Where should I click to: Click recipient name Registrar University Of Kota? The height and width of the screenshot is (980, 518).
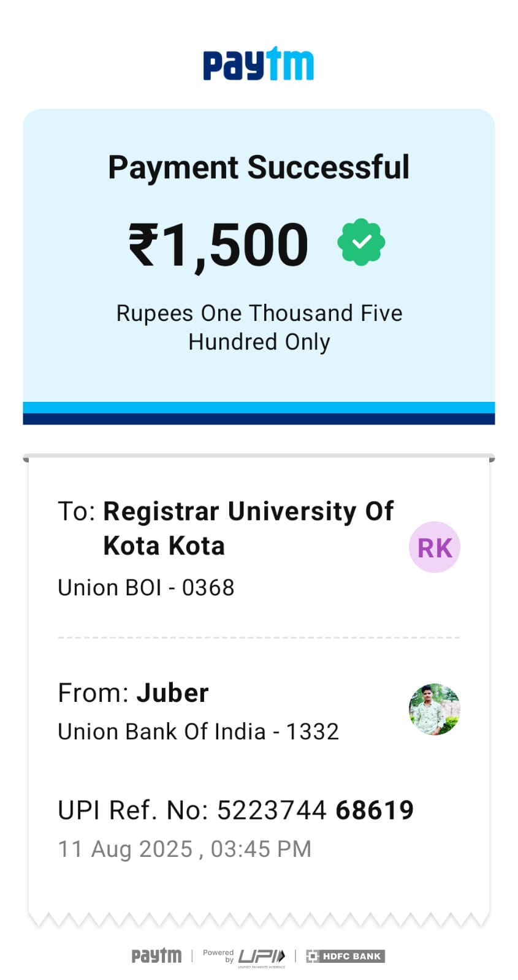(248, 528)
